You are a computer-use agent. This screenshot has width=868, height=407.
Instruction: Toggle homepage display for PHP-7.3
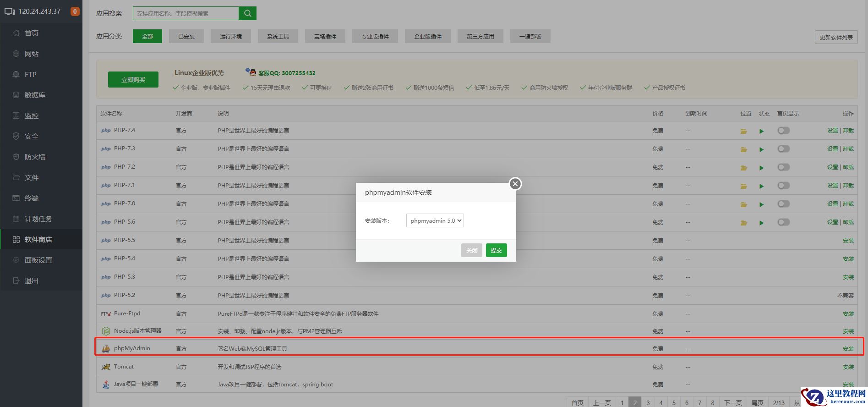tap(784, 149)
